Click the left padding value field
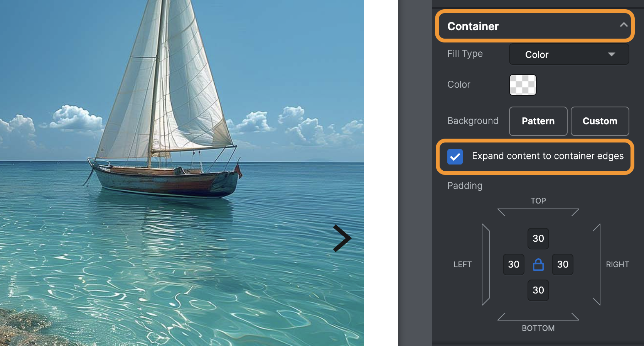Image resolution: width=644 pixels, height=346 pixels. coord(513,265)
